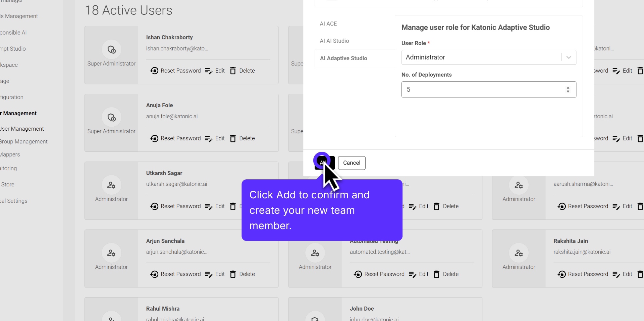
Task: Click Delete trash icon for Anuja Fole
Action: click(233, 138)
